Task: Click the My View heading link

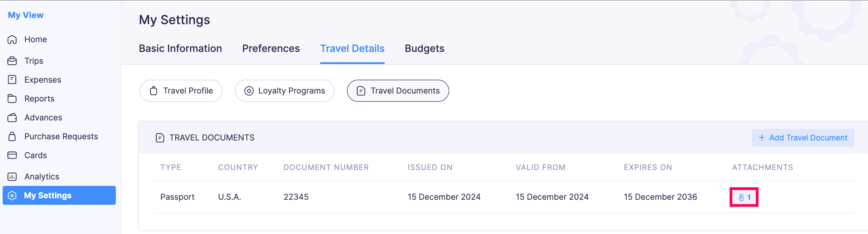Action: (x=26, y=15)
